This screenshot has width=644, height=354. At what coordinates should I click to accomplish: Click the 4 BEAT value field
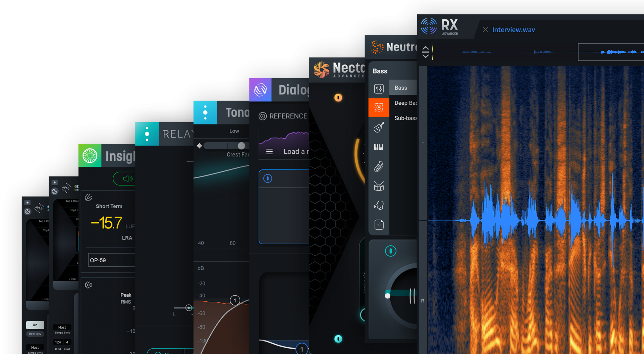pyautogui.click(x=67, y=342)
